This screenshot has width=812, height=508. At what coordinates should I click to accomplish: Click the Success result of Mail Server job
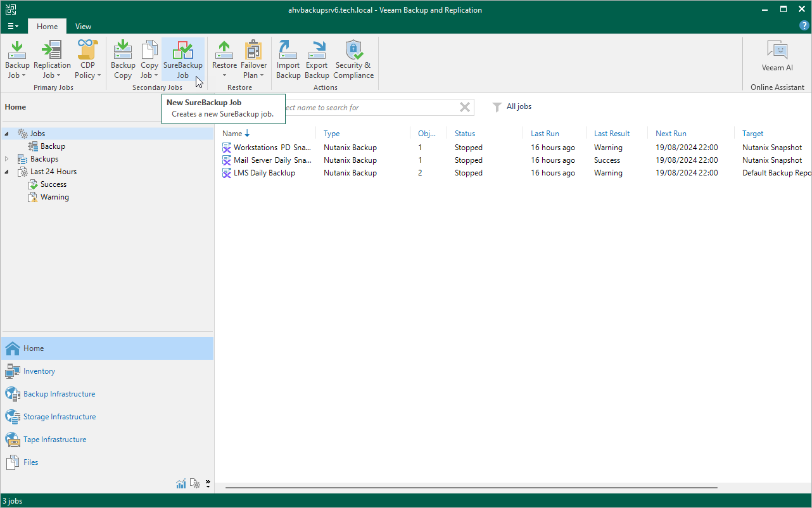[607, 160]
